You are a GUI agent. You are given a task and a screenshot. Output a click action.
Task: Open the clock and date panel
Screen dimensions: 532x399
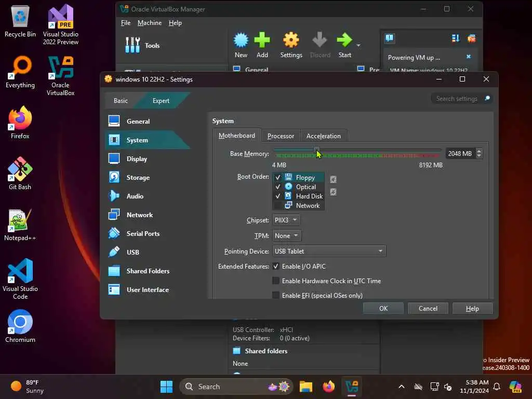click(x=474, y=387)
